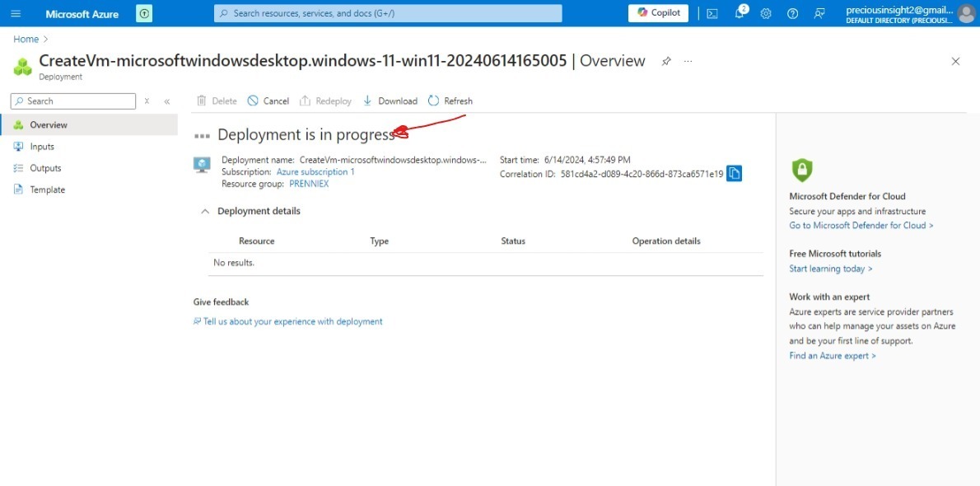Go to the Home breadcrumb
The image size is (980, 486).
pos(26,39)
